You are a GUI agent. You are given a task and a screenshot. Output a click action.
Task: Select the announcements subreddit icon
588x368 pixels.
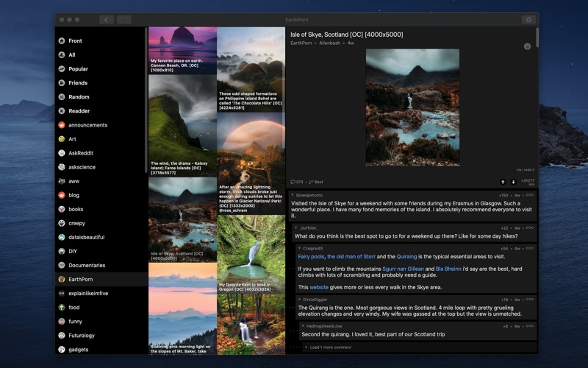point(62,125)
